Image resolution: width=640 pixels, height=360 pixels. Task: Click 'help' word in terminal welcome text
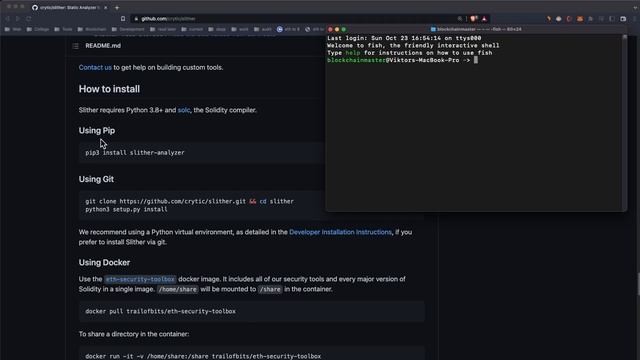coord(353,53)
